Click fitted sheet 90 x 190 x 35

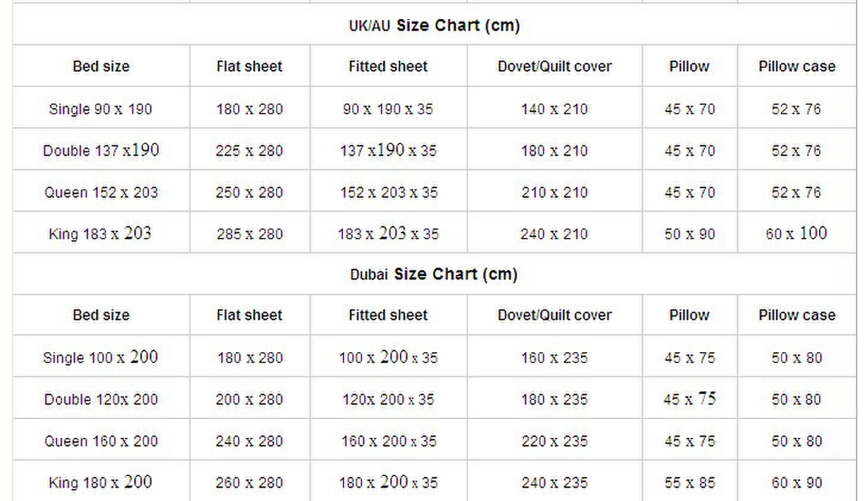point(388,109)
